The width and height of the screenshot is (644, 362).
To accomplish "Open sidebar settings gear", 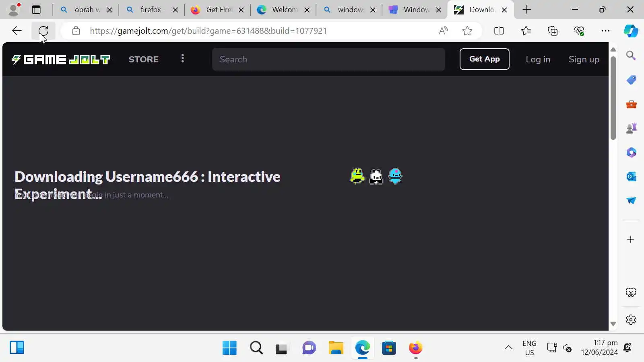I will pyautogui.click(x=631, y=320).
